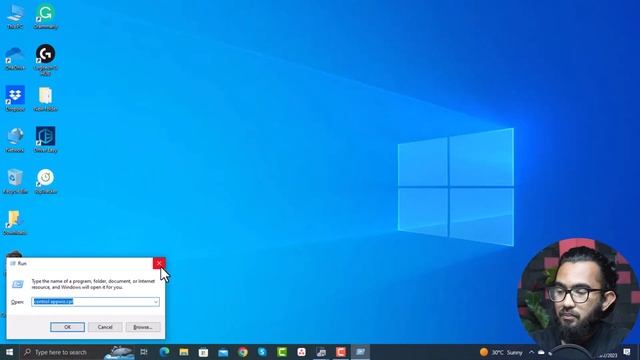Screen dimensions: 640x360
Task: Select the plain folder icon beside Dropbox
Action: point(45,99)
